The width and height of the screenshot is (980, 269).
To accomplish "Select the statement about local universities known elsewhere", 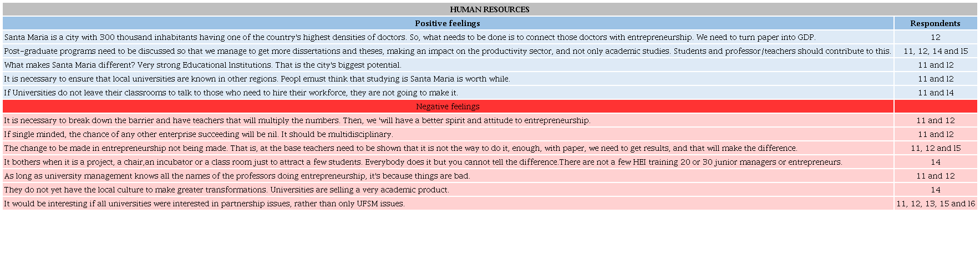I will (x=257, y=79).
